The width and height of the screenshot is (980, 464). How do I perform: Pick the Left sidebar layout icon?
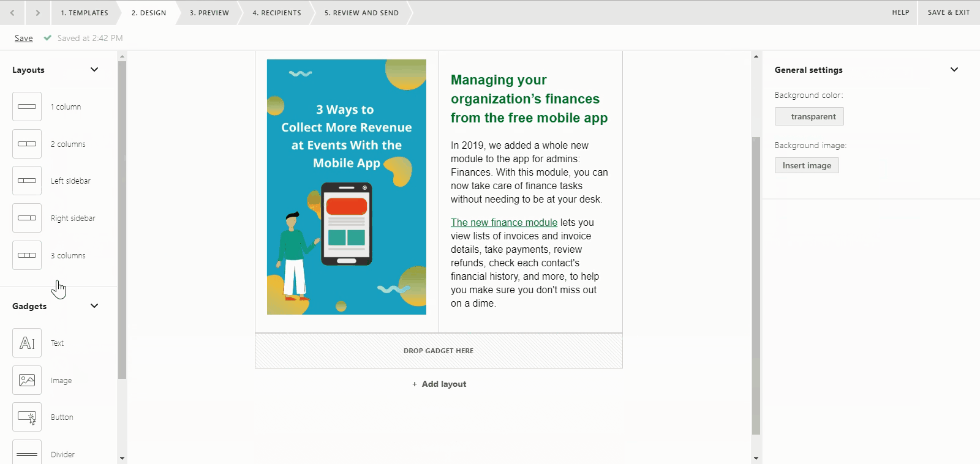[x=27, y=181]
